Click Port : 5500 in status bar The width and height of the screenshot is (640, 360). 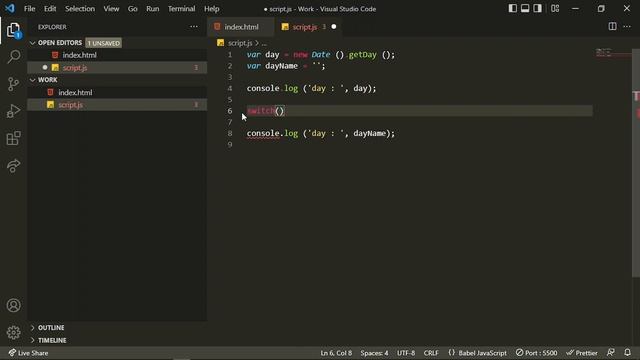(x=536, y=353)
